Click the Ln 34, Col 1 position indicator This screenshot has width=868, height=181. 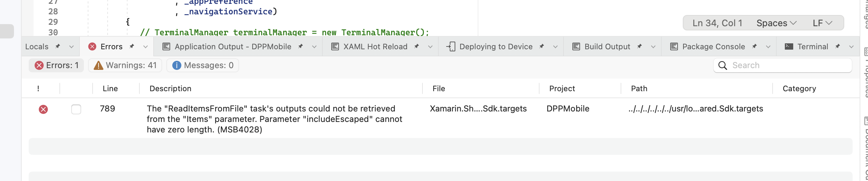click(717, 23)
